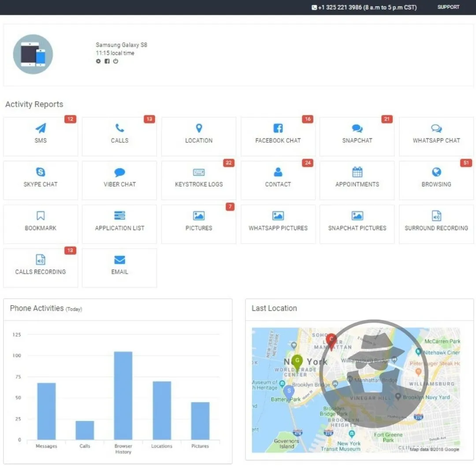Image resolution: width=476 pixels, height=476 pixels.
Task: Open the Calls activity report
Action: click(119, 137)
